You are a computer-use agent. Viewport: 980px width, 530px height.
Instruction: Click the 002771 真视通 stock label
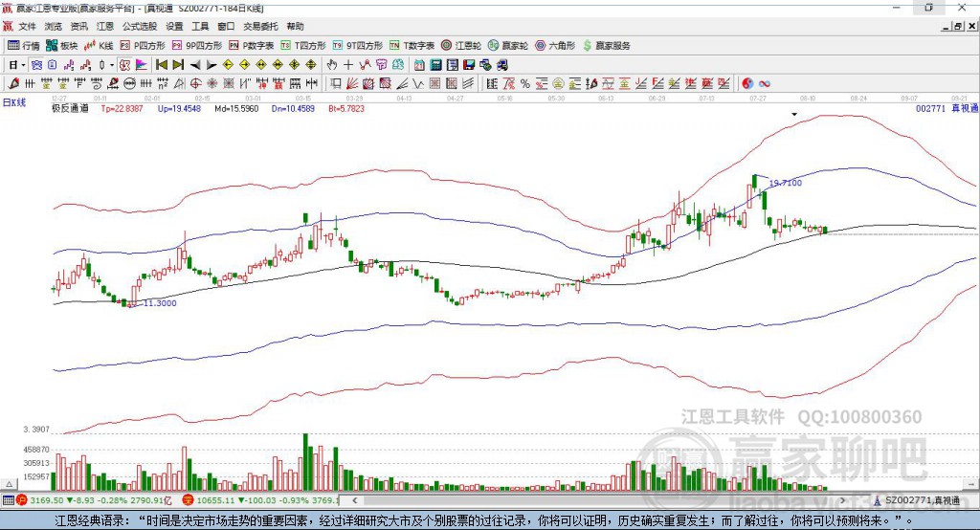947,109
